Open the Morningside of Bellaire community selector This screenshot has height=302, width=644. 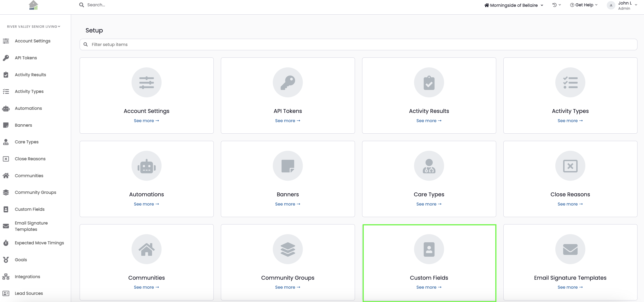click(x=514, y=5)
